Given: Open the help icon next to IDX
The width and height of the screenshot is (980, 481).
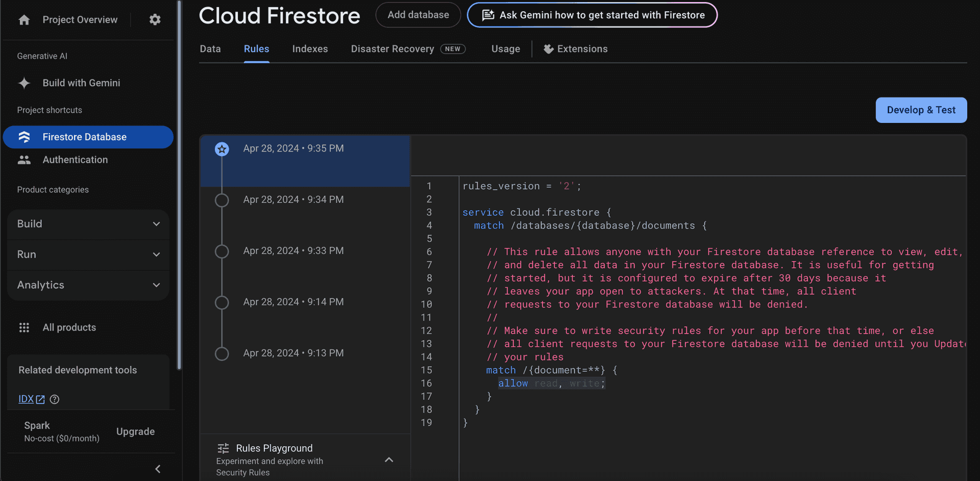Looking at the screenshot, I should point(55,399).
